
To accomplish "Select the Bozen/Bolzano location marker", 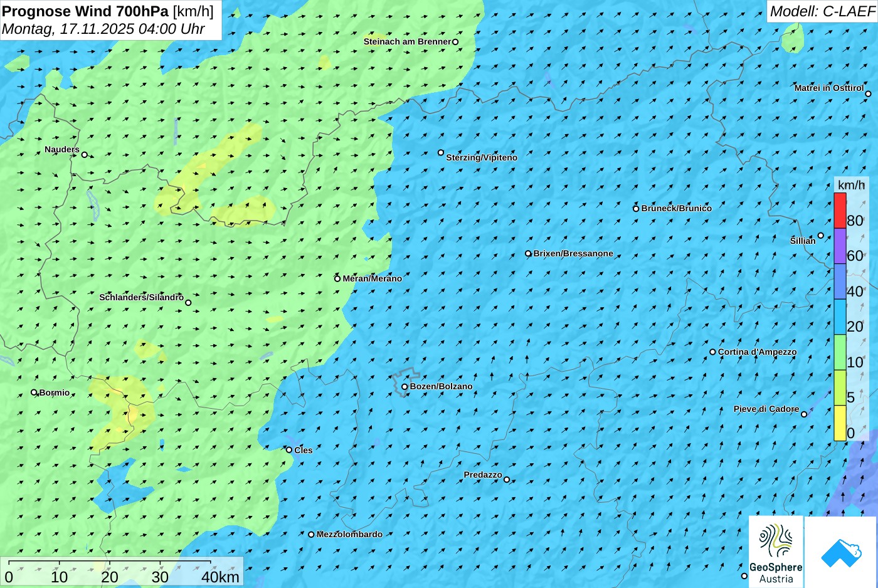I will tap(405, 387).
